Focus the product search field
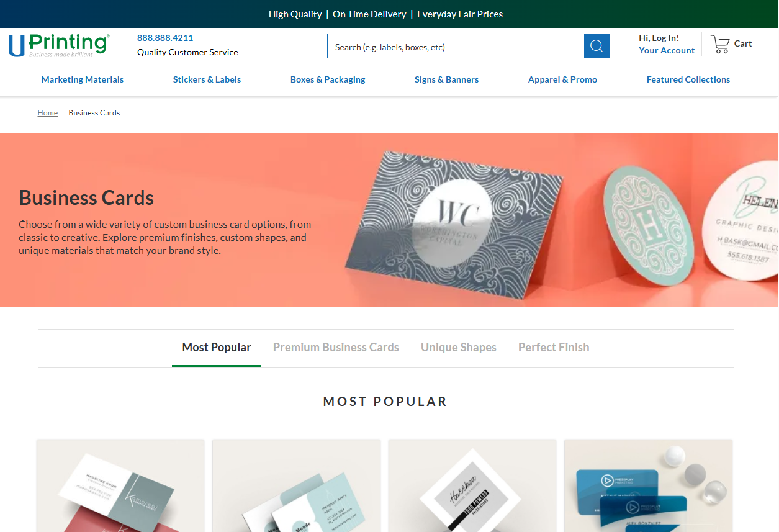 pyautogui.click(x=456, y=46)
